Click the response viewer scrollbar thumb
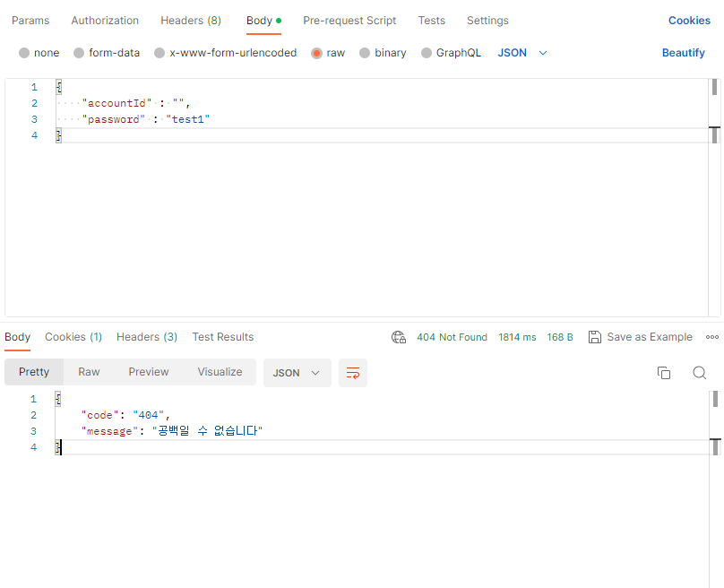The image size is (724, 588). click(715, 399)
